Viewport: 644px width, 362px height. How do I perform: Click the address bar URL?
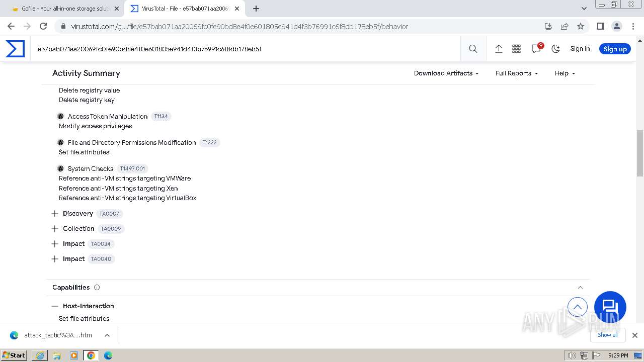pyautogui.click(x=239, y=26)
